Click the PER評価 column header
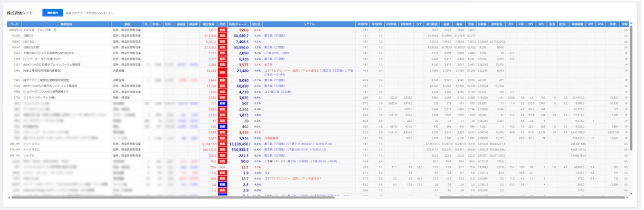644x210 pixels. 391,24
